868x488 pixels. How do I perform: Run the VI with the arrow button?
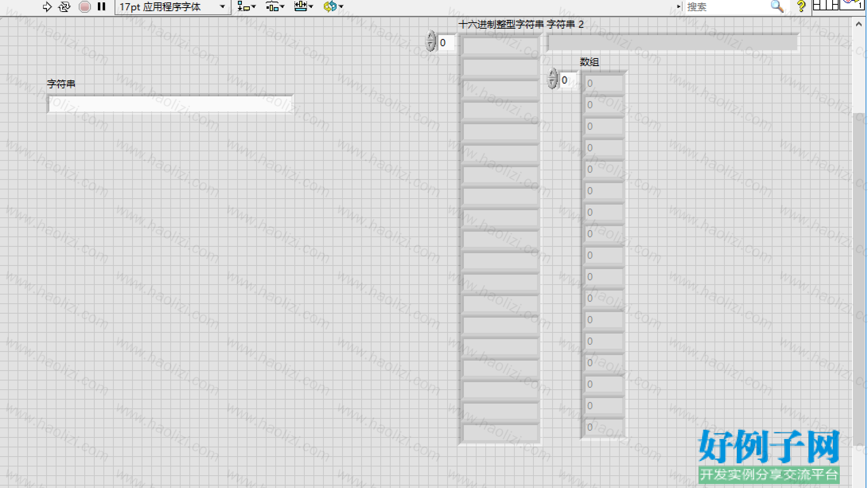47,6
